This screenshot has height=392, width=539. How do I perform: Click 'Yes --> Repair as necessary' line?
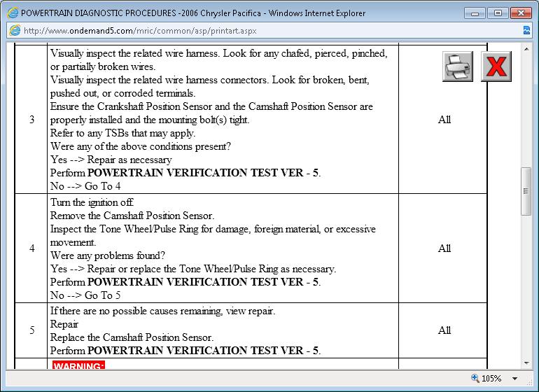click(x=111, y=160)
